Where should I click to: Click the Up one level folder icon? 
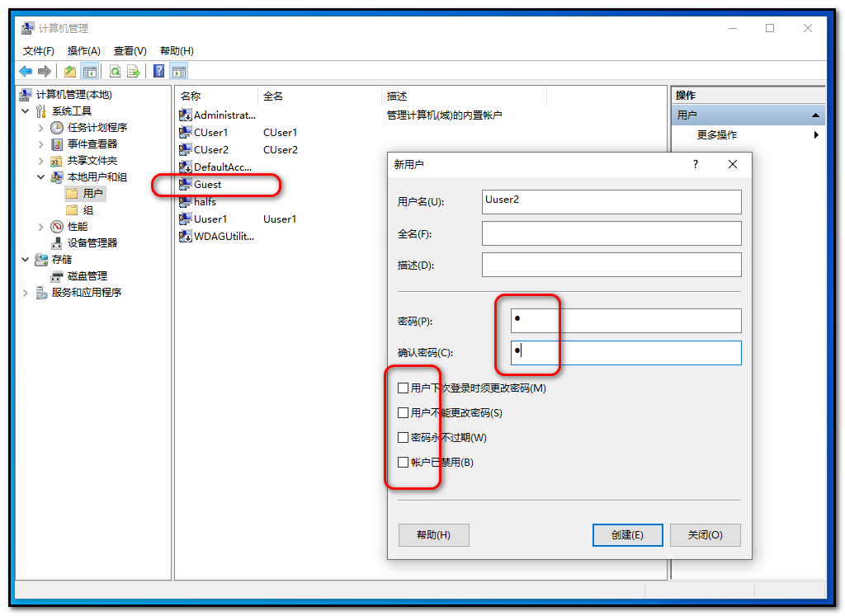pyautogui.click(x=70, y=72)
